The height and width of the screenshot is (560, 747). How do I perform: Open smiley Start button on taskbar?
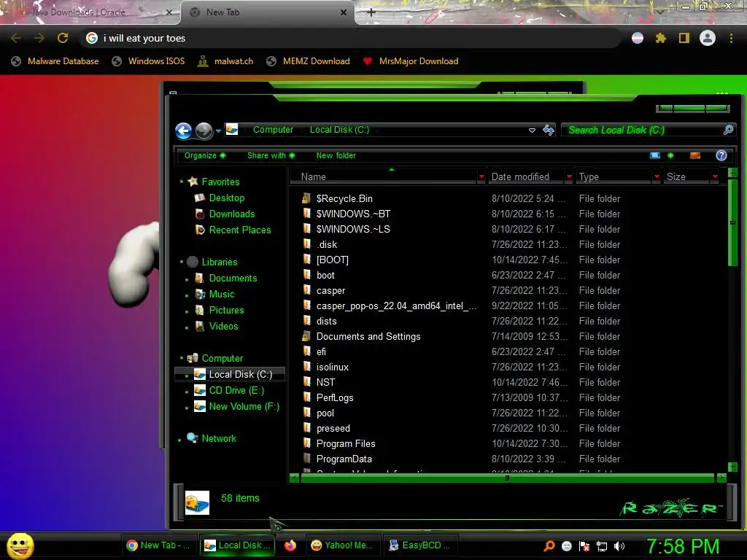tap(20, 545)
